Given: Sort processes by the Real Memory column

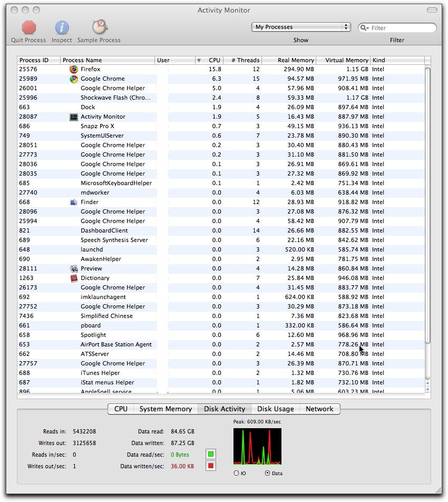Looking at the screenshot, I should click(x=296, y=60).
